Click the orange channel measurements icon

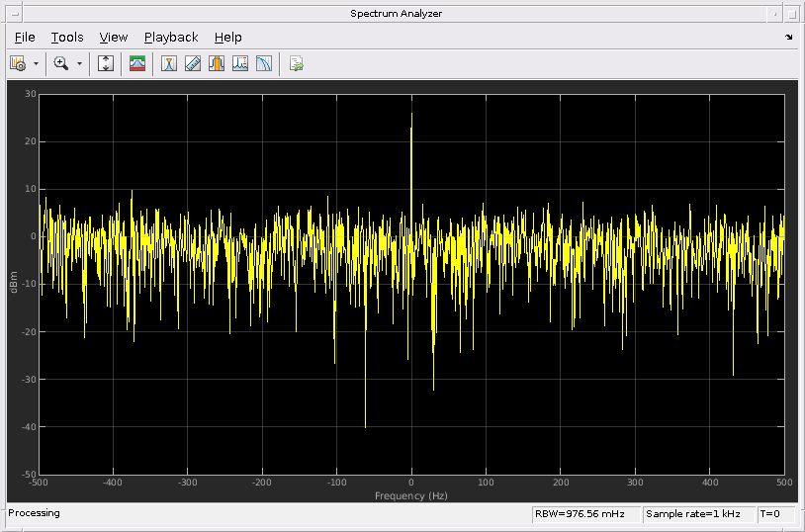[217, 63]
